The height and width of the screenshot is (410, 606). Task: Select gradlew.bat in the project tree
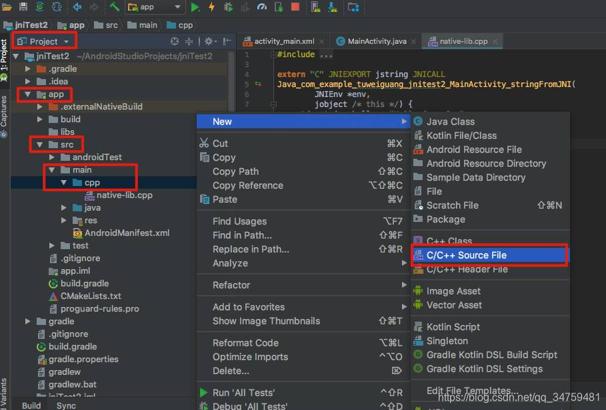67,384
